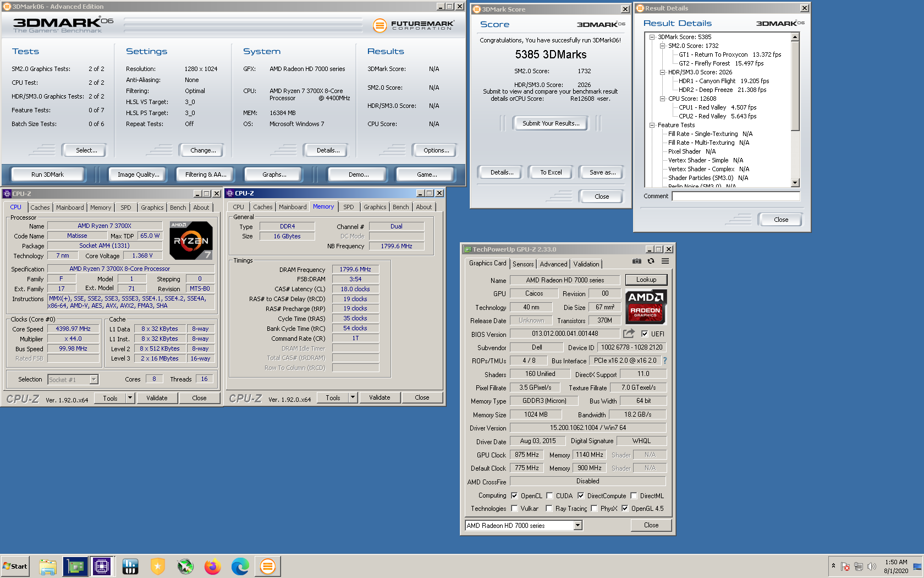Toggle the DirectCompute checkbox
This screenshot has height=578, width=924.
[x=581, y=495]
